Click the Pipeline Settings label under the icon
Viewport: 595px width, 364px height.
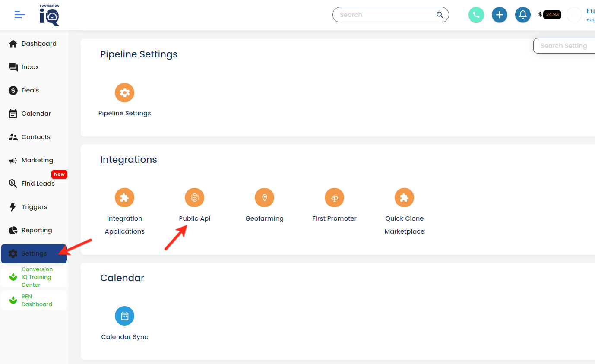(125, 113)
